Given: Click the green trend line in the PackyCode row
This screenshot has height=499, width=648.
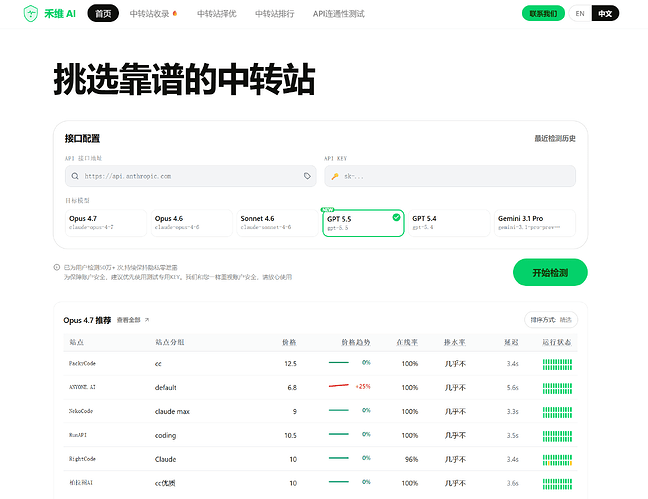Looking at the screenshot, I should pos(339,363).
